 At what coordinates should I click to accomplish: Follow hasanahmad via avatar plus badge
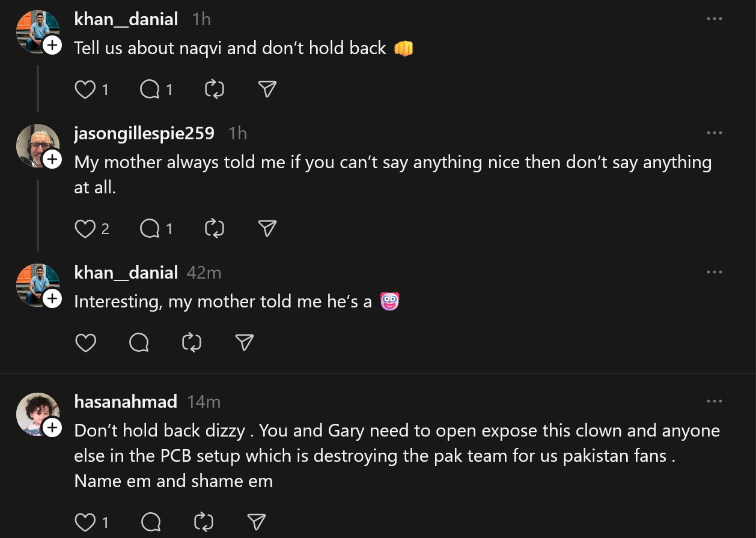(53, 428)
